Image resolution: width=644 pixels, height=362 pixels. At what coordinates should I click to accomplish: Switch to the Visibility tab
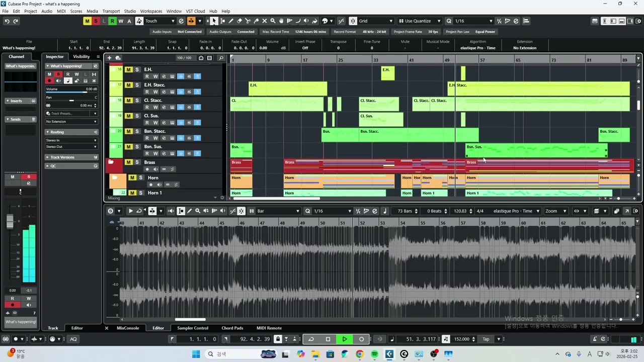(82, 57)
